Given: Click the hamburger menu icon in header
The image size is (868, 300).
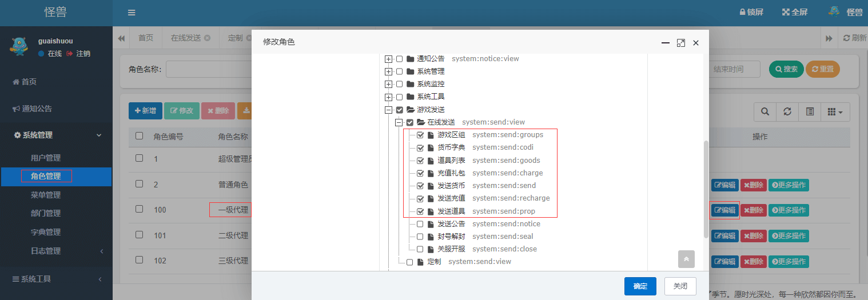Looking at the screenshot, I should (x=132, y=13).
